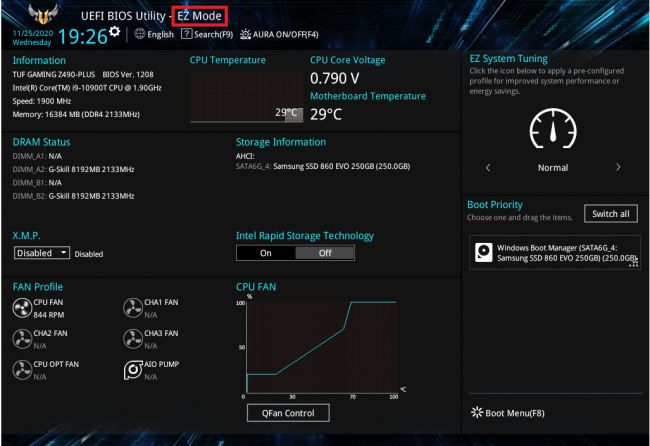Open Search (F9)
Screen dimensions: 650x446
tap(207, 34)
